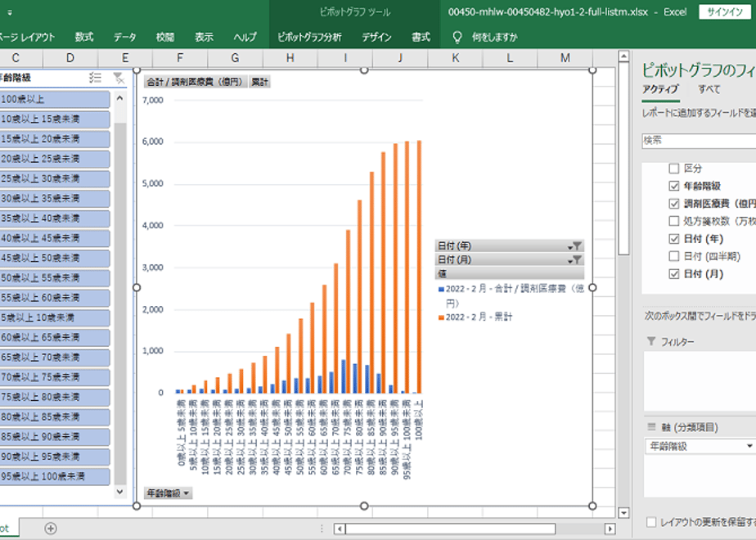Image resolution: width=756 pixels, height=540 pixels.
Task: Open the ヘルプ ribbon tab
Action: (x=245, y=37)
